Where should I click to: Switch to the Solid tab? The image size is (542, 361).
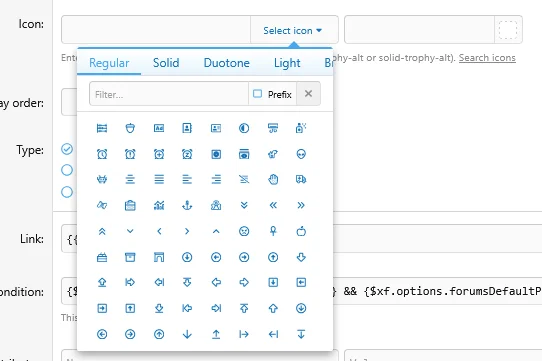(166, 63)
